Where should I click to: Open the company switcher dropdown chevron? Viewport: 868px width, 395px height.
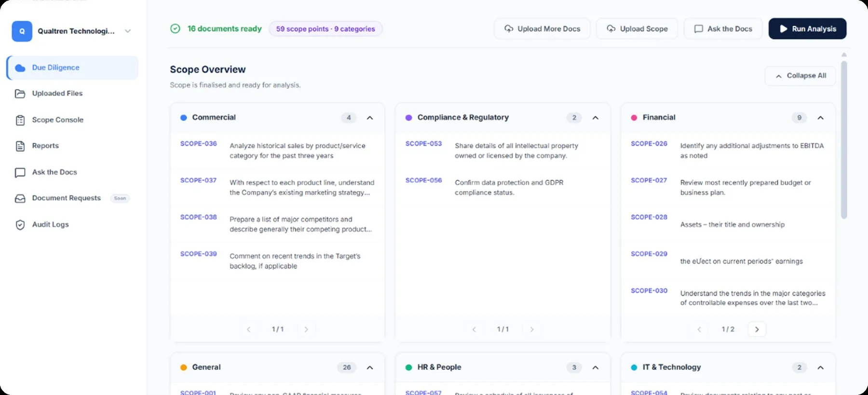pos(128,31)
